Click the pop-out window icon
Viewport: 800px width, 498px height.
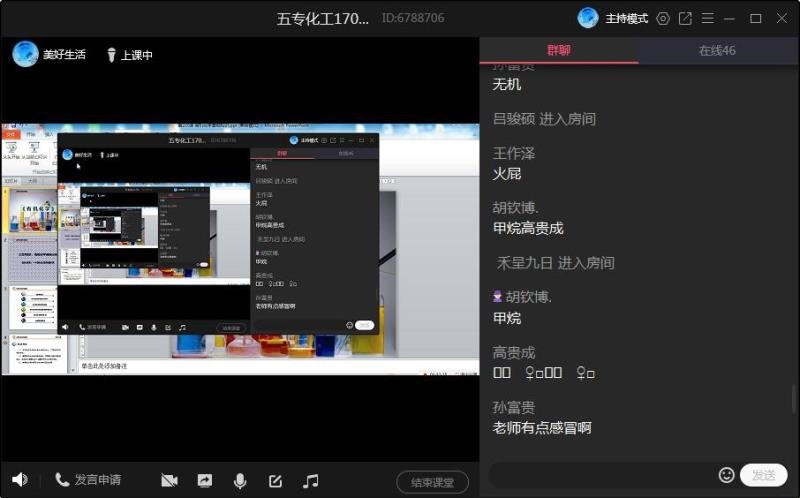tap(685, 18)
